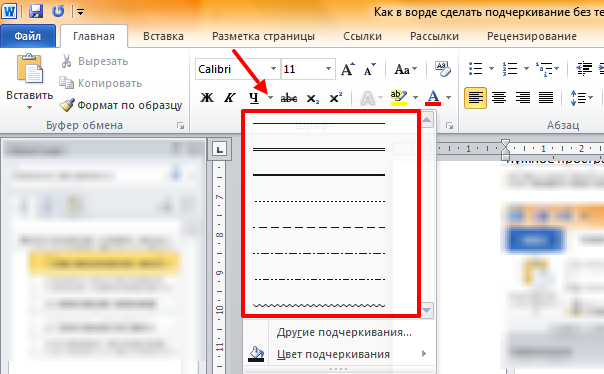Toggle subscript x₂ formatting
604x374 pixels.
pos(312,98)
